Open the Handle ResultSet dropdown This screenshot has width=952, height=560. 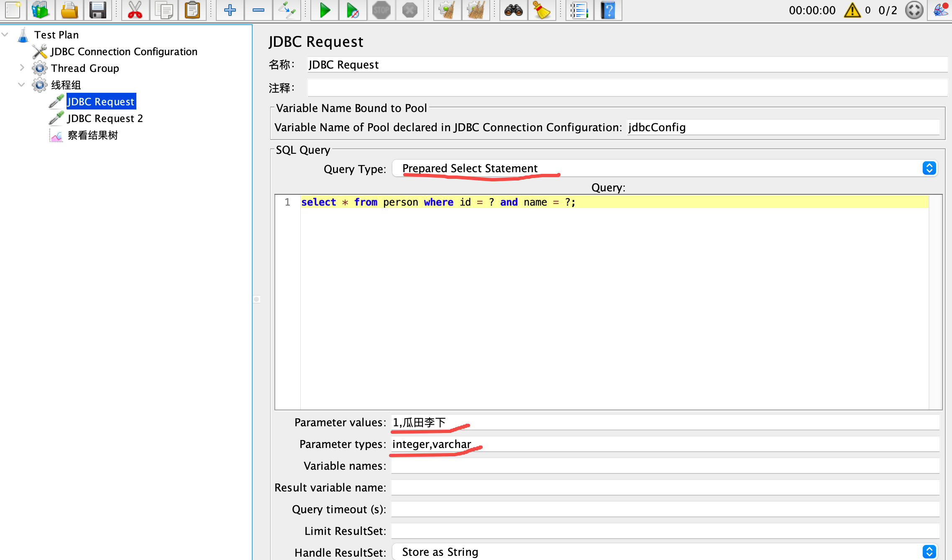tap(929, 552)
